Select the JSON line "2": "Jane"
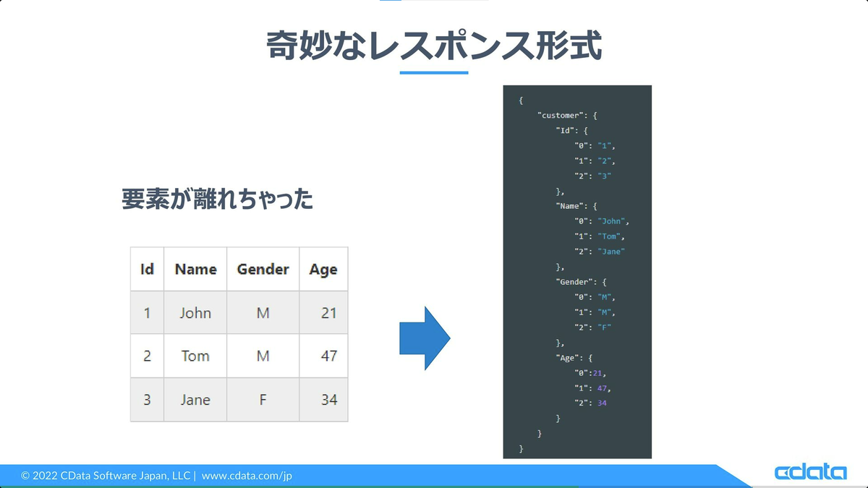 tap(600, 252)
